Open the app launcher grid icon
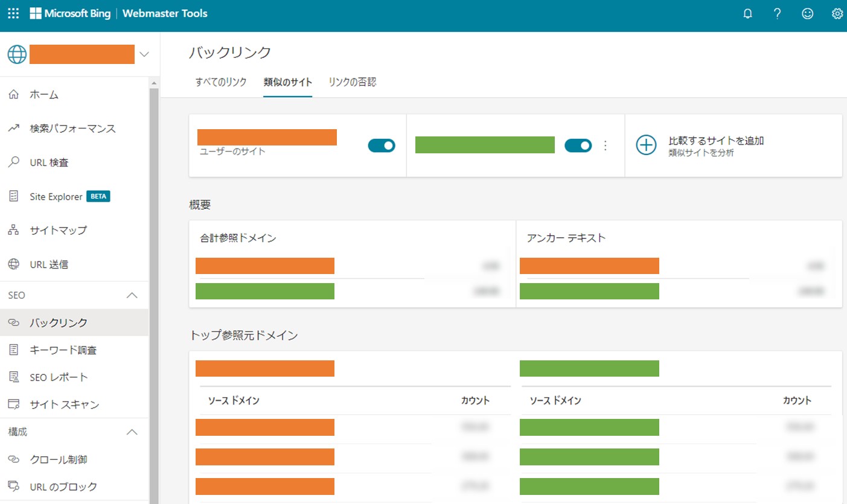 click(13, 13)
